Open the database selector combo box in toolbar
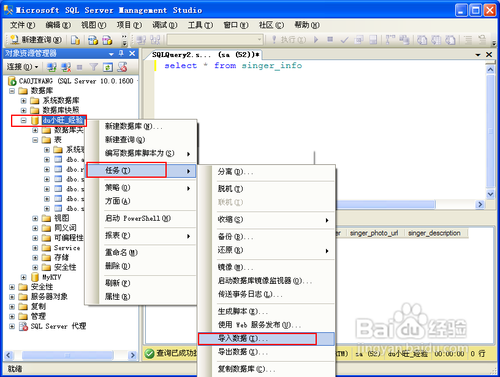Screen dimensions: 500x377 click(215, 40)
